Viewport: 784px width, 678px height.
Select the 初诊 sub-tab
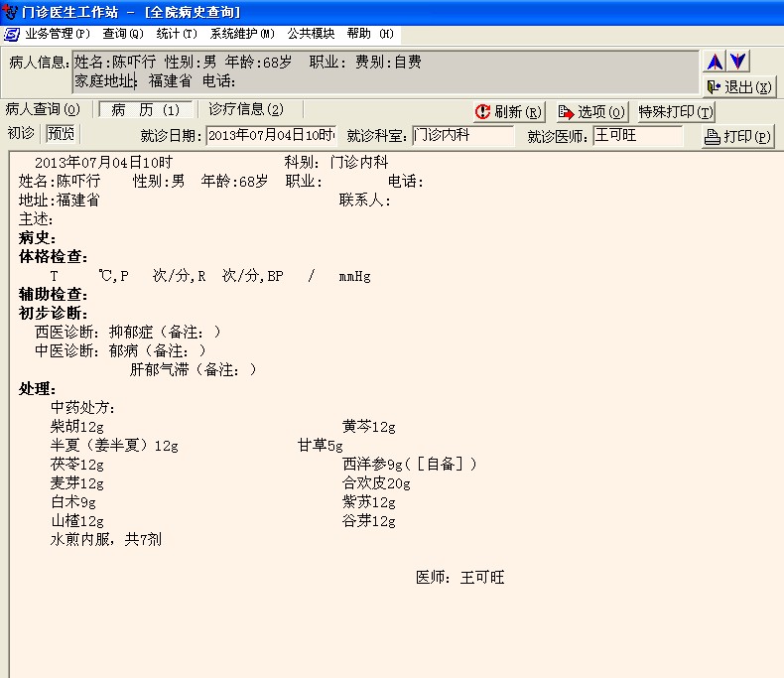tap(21, 133)
